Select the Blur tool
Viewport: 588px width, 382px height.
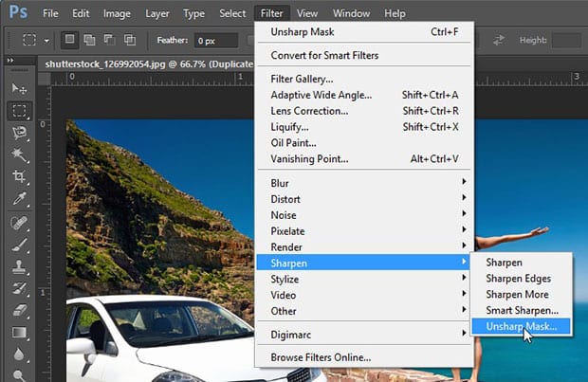point(19,354)
